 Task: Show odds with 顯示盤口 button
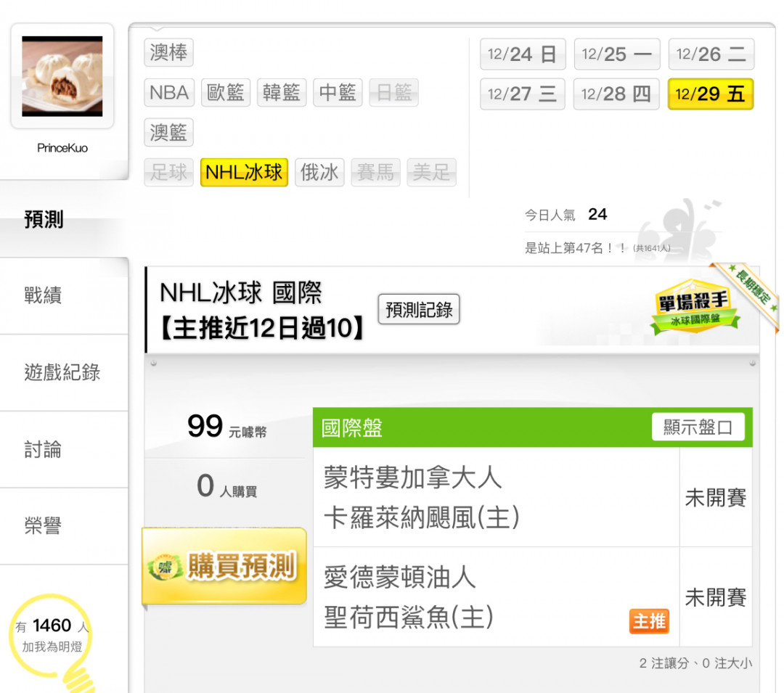click(698, 427)
